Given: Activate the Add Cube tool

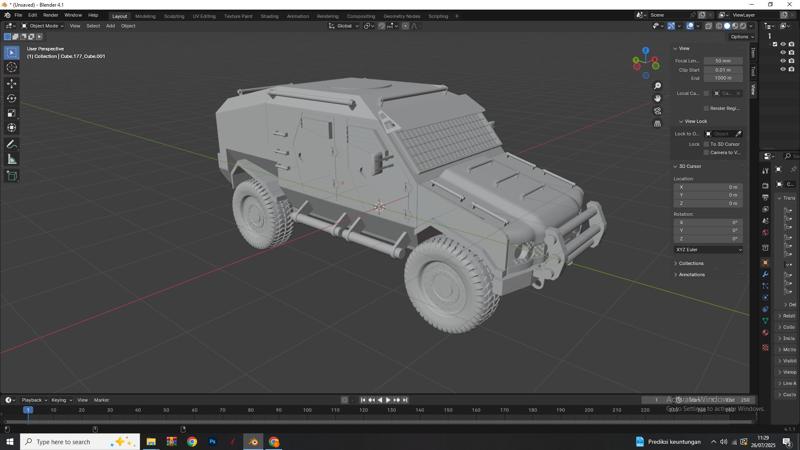Looking at the screenshot, I should click(12, 176).
